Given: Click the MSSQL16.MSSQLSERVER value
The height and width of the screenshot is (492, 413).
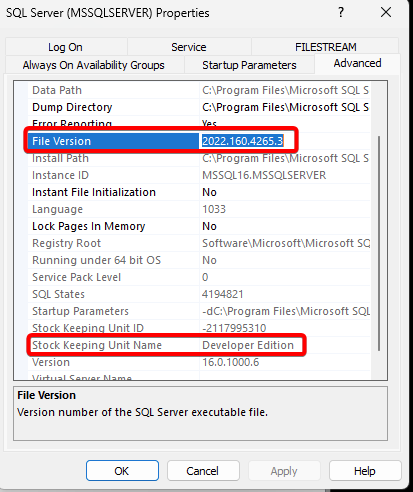Looking at the screenshot, I should pos(264,175).
